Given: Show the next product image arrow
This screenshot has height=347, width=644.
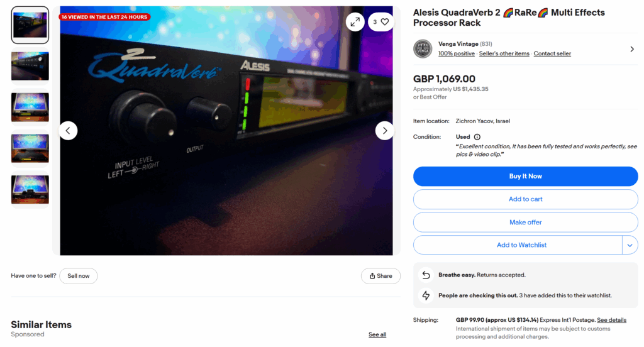Looking at the screenshot, I should [384, 131].
